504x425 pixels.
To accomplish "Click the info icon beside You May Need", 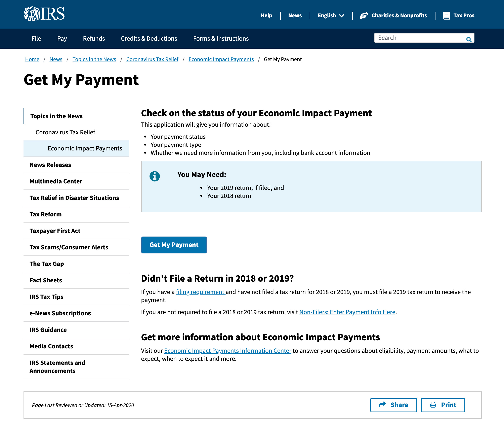I will point(155,176).
